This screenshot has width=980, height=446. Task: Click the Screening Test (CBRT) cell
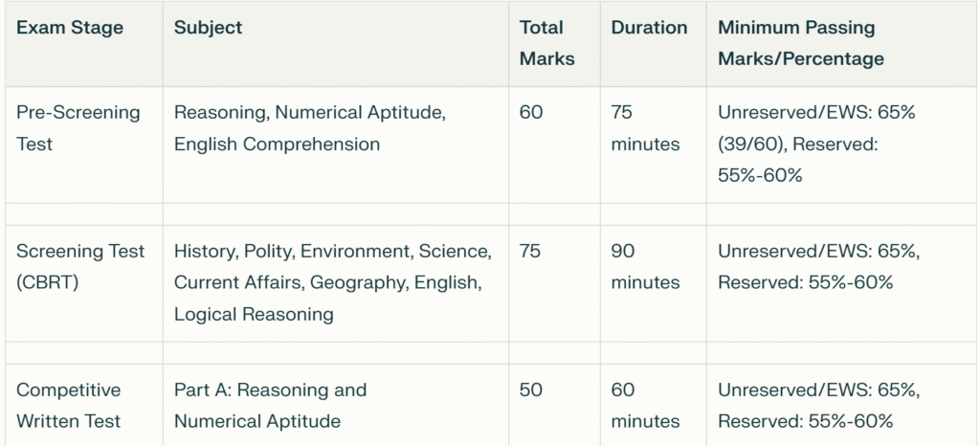(84, 283)
